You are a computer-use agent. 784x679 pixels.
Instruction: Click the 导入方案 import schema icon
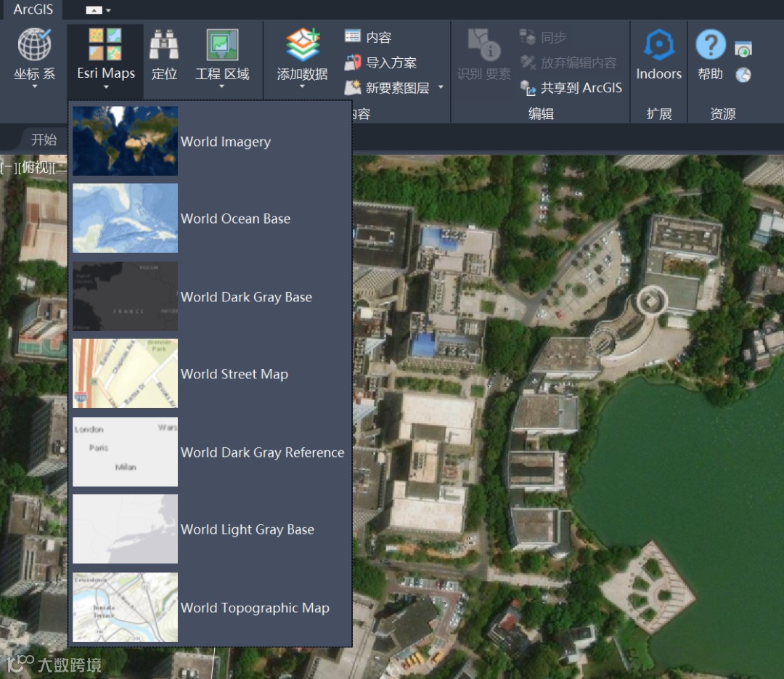click(353, 62)
